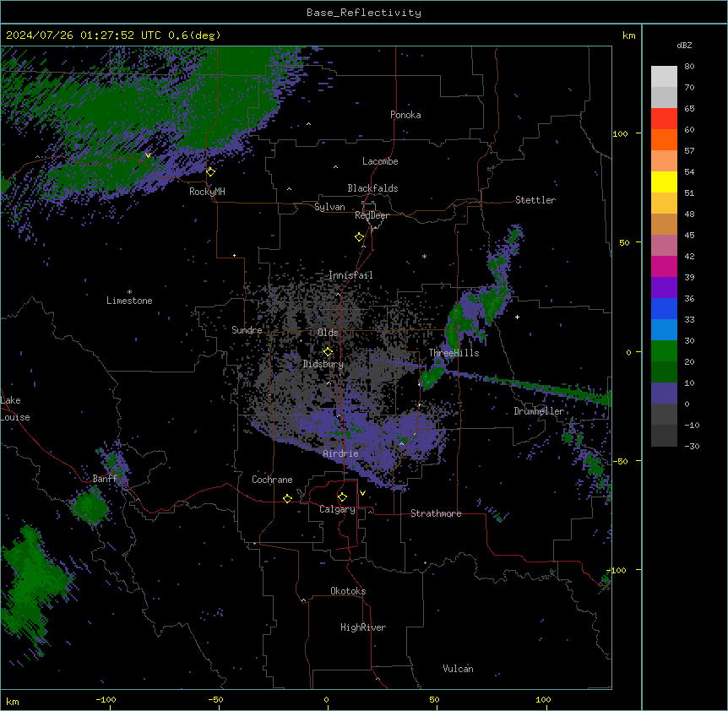Click the blue swatch between 36 and 33 dBZ

[664, 308]
